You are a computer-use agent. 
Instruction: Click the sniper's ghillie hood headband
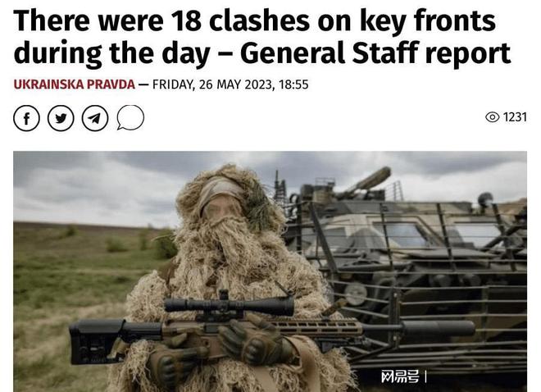click(220, 189)
